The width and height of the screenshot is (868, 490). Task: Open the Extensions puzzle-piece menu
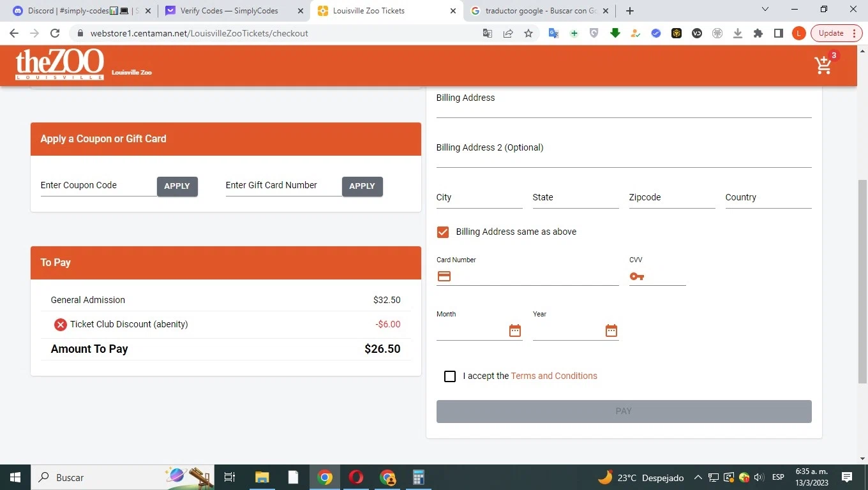point(758,33)
